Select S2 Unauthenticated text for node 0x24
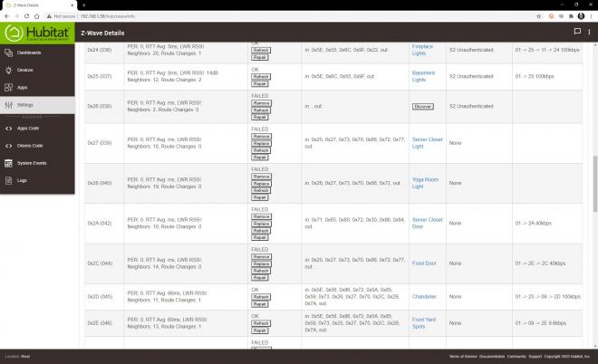Screen dimensions: 598x364 (x=471, y=50)
